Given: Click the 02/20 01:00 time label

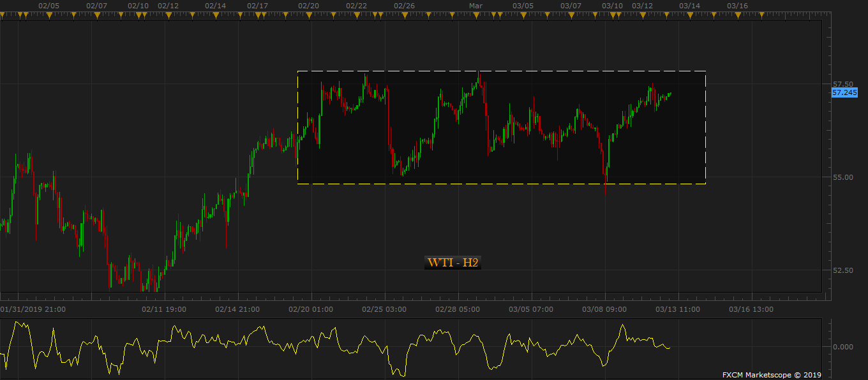Looking at the screenshot, I should click(x=311, y=309).
